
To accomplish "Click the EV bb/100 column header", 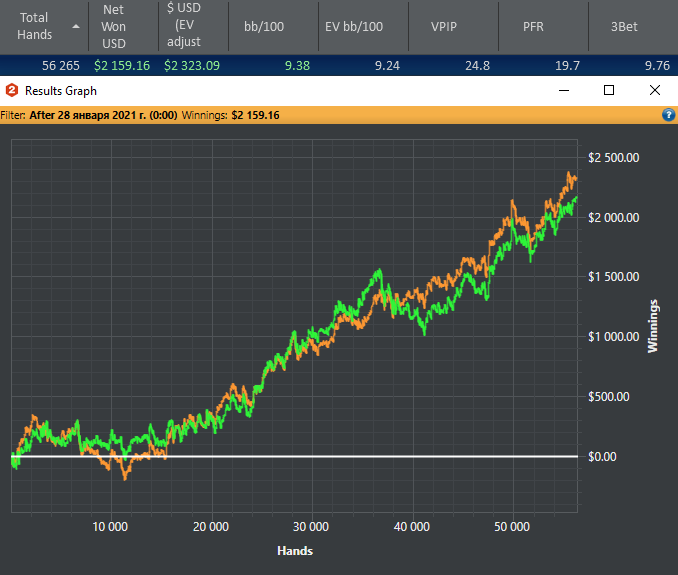I will [353, 26].
